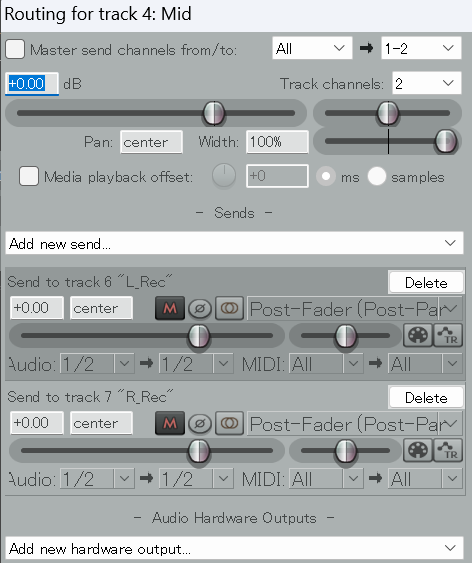This screenshot has width=472, height=563.
Task: Expand the Add new hardware output dropdown
Action: [234, 548]
